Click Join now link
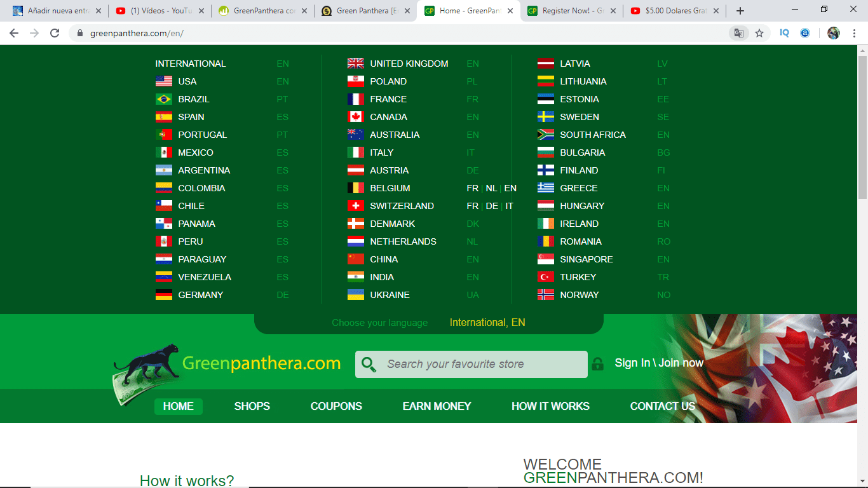The width and height of the screenshot is (868, 488). click(681, 363)
